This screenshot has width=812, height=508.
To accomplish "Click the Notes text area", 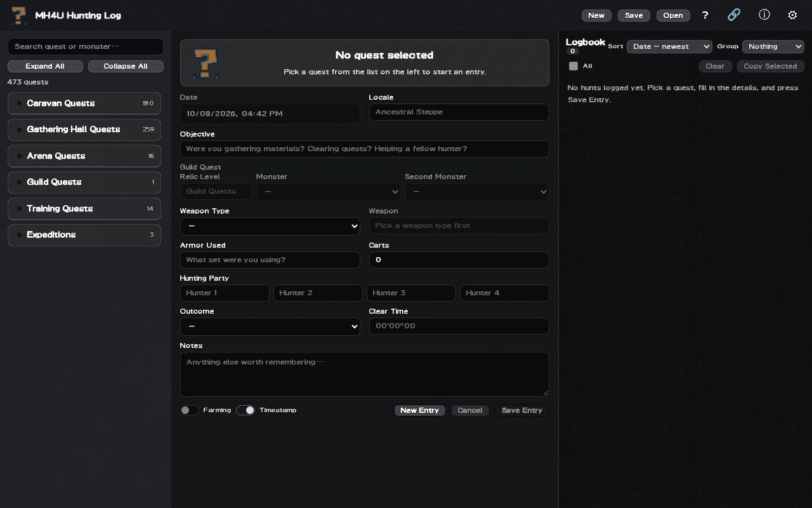I will point(365,374).
